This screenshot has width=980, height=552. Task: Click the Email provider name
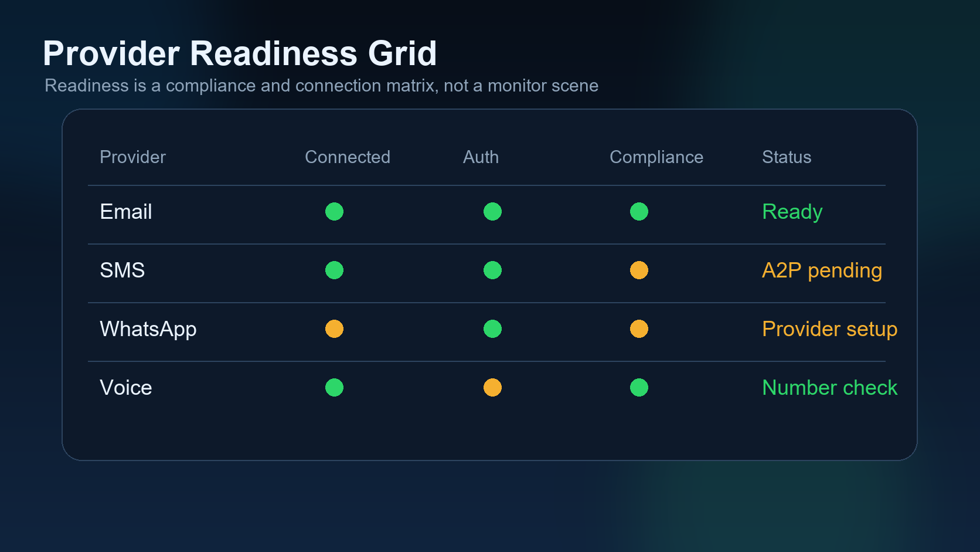(126, 212)
